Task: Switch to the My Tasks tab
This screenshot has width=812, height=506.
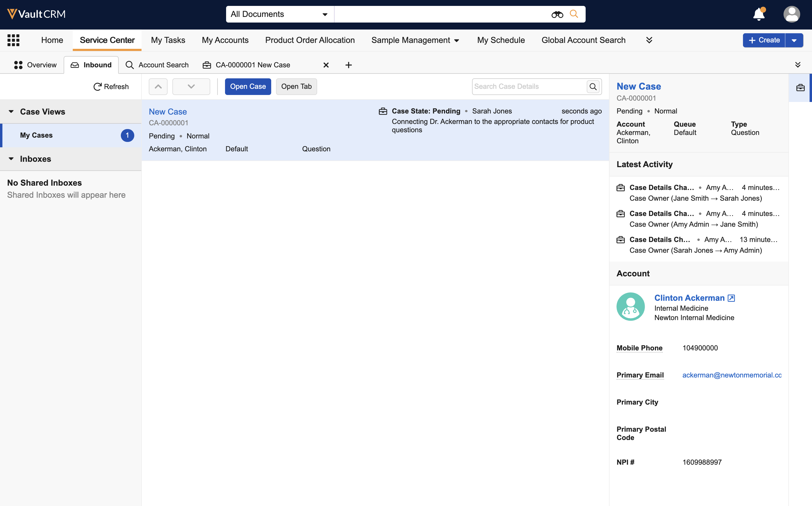Action: [168, 40]
